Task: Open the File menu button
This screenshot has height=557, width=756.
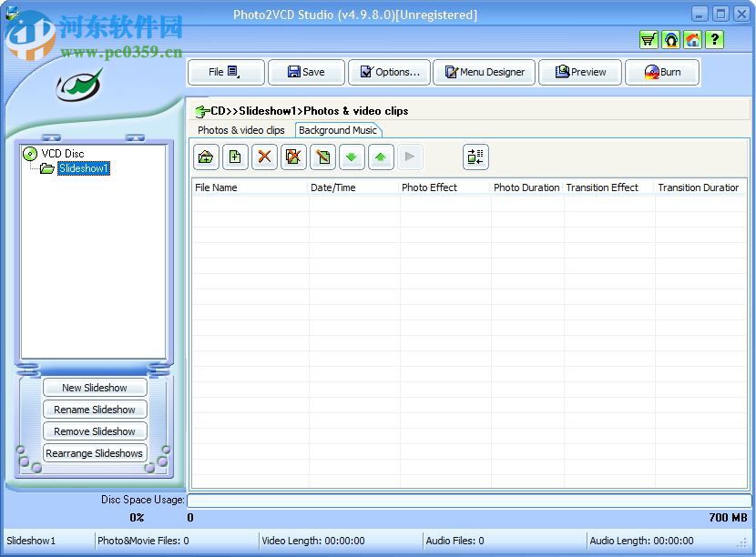Action: click(x=225, y=72)
